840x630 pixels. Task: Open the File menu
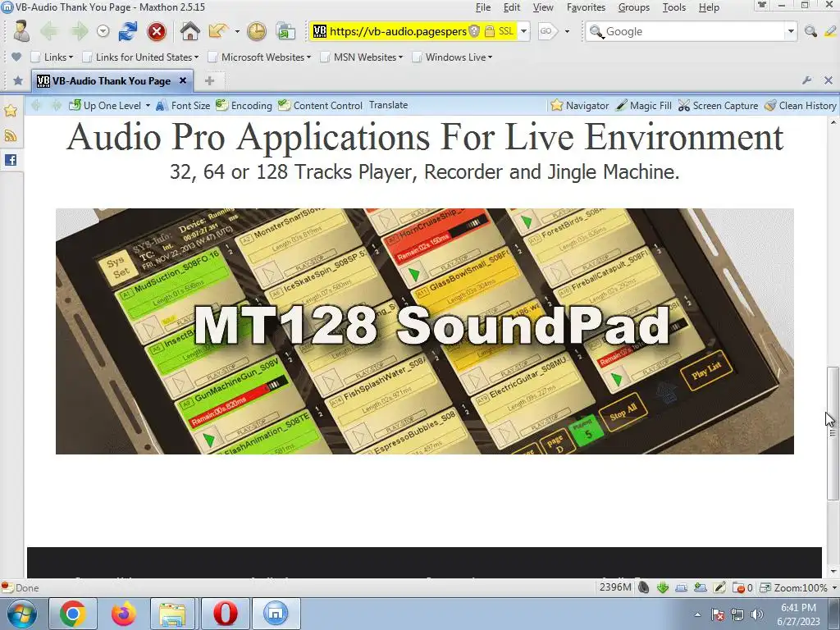click(482, 7)
